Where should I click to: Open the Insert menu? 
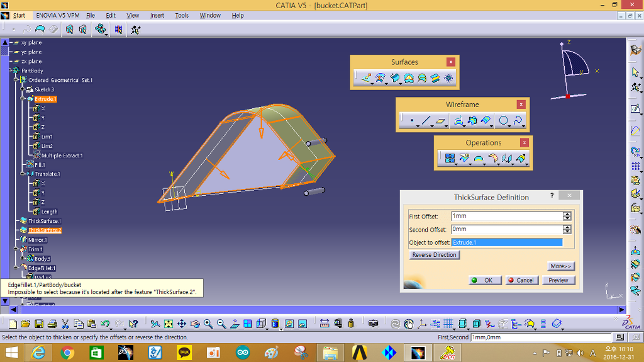point(157,15)
